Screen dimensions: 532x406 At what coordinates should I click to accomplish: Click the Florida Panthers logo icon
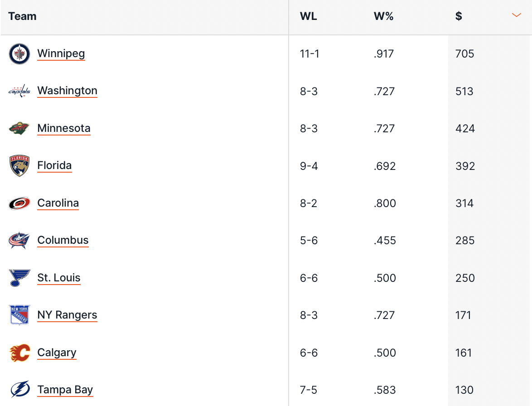coord(19,166)
